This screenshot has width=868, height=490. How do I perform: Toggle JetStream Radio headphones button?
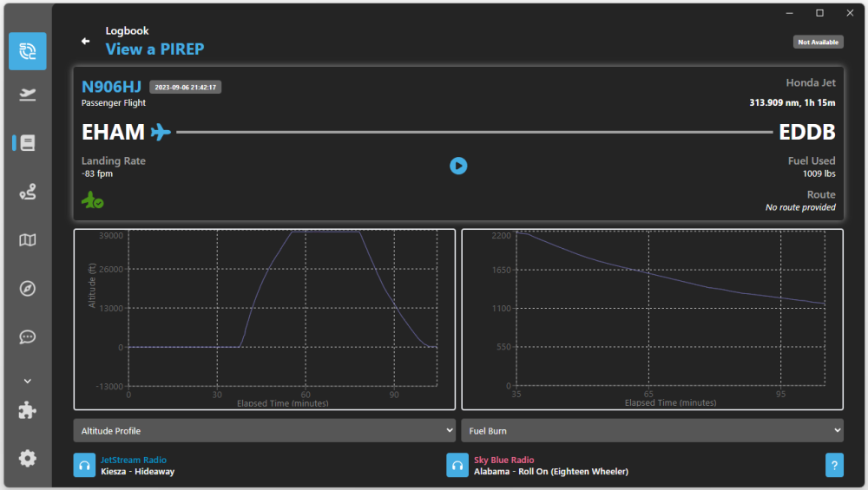[x=84, y=466]
